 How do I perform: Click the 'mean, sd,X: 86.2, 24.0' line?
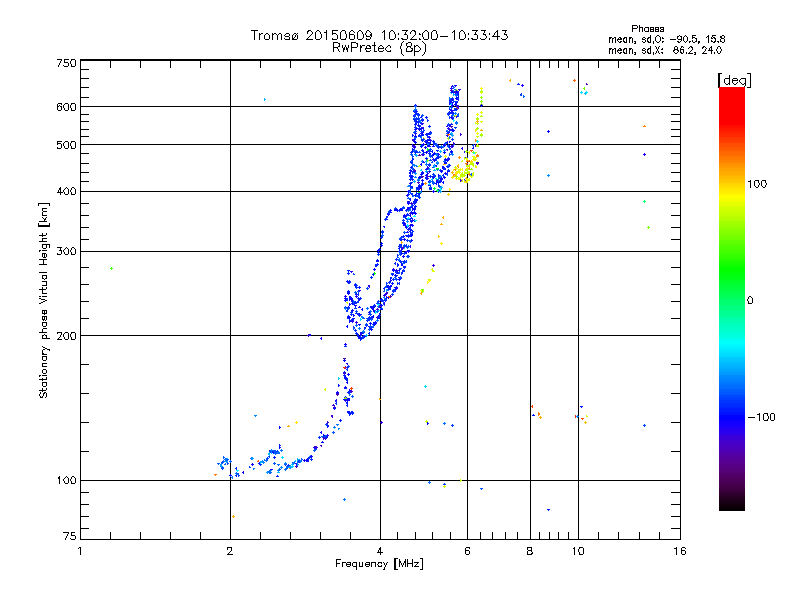665,50
